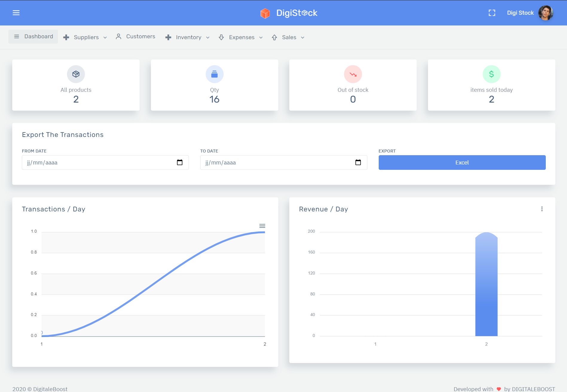Open the Revenue / Day options menu
Screen dimensions: 567x392
[x=542, y=209]
